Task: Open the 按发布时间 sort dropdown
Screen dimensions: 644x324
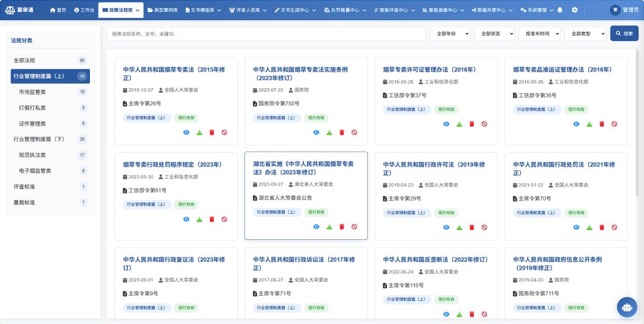Action: pos(539,34)
